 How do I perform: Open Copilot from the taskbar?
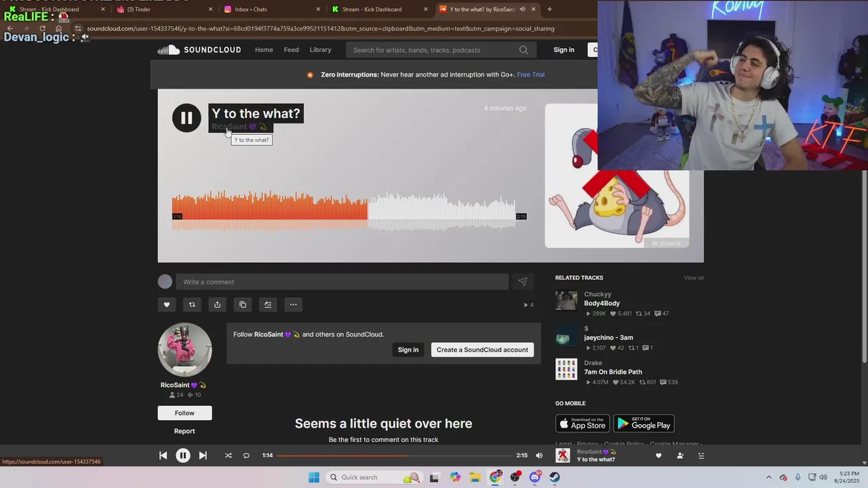[455, 477]
